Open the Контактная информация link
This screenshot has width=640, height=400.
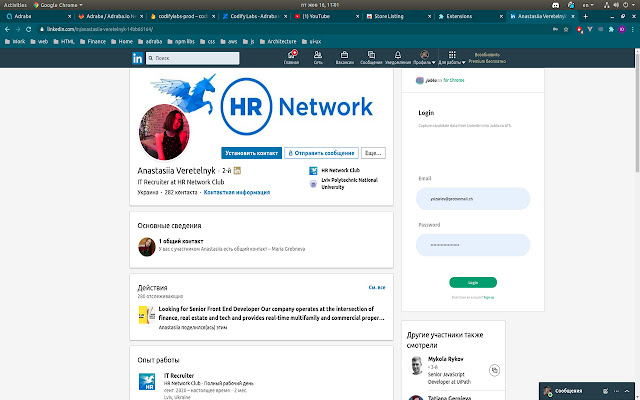click(237, 192)
